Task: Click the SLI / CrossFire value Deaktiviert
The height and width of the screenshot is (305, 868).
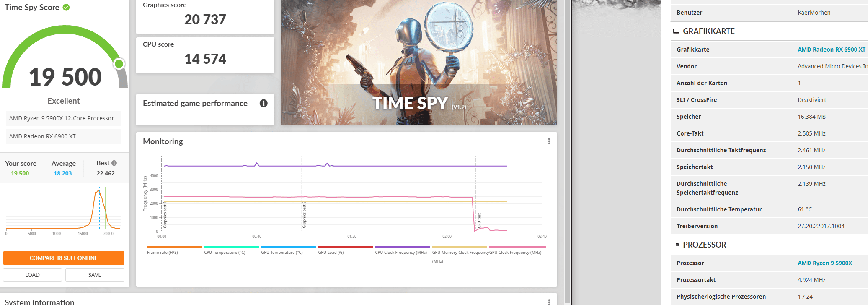Action: point(812,100)
